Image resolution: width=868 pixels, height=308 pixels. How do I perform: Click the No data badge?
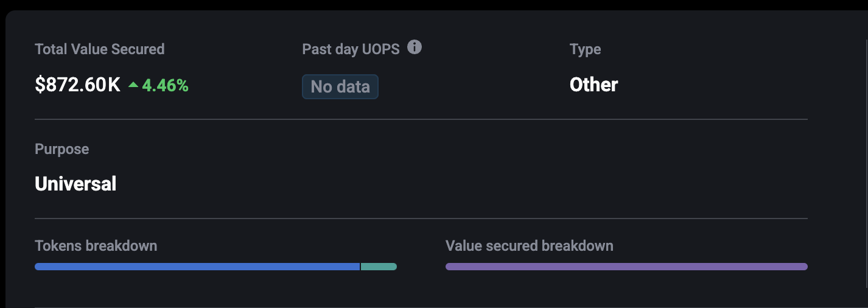(x=340, y=86)
